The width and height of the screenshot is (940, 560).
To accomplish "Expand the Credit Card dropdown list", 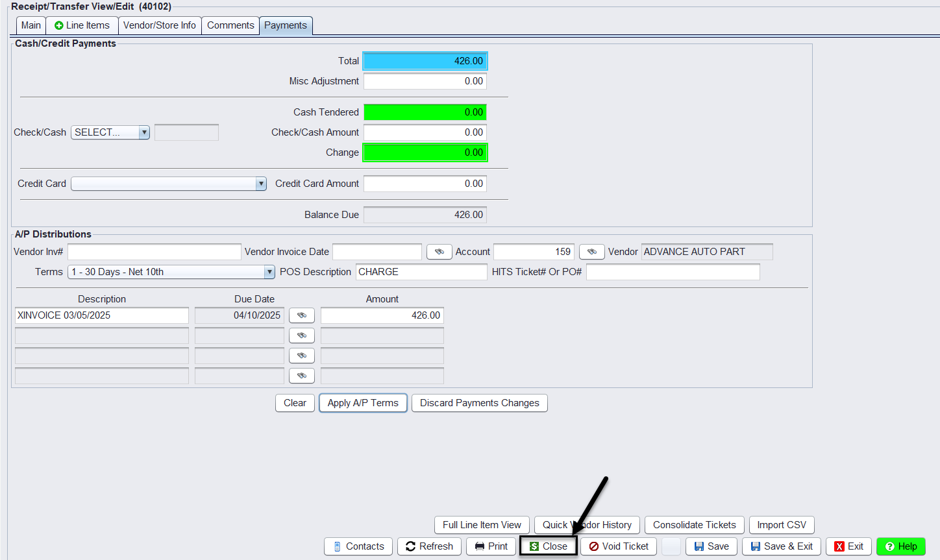I will [169, 184].
